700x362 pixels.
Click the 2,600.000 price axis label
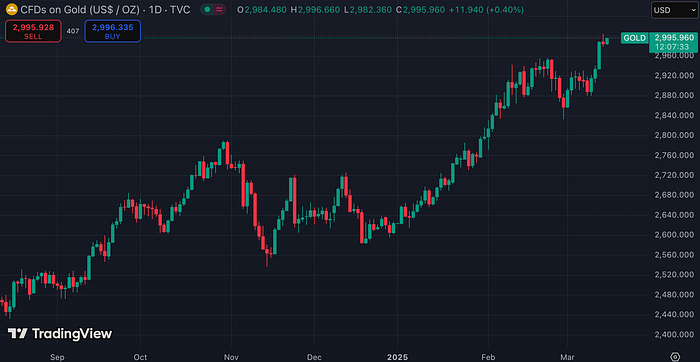click(673, 234)
